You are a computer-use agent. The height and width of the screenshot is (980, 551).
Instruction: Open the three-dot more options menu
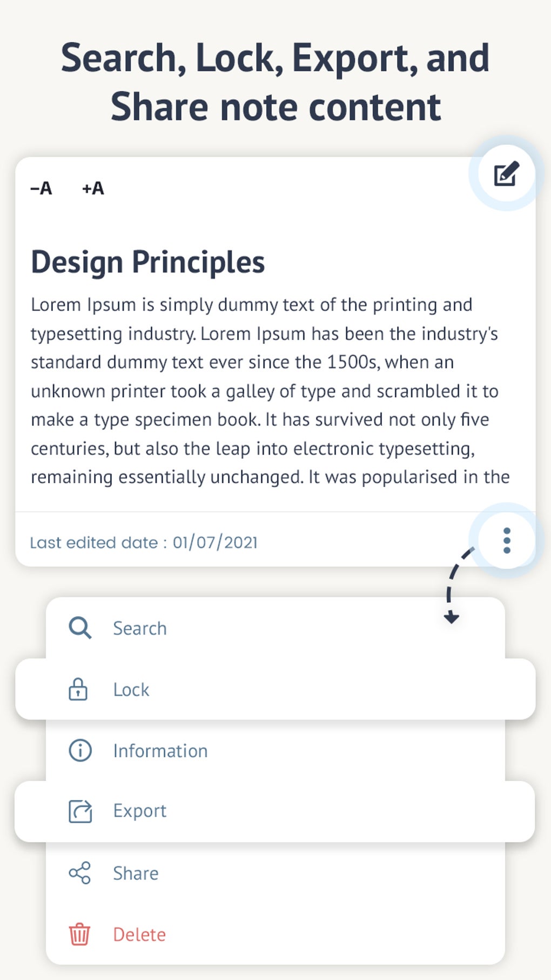click(x=506, y=541)
